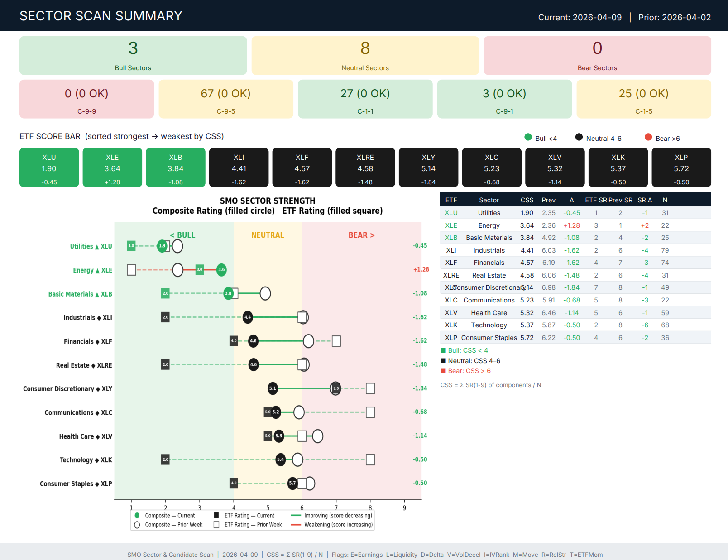
Task: Click the 3.8 composite circle for Basic Materials
Action: click(228, 293)
